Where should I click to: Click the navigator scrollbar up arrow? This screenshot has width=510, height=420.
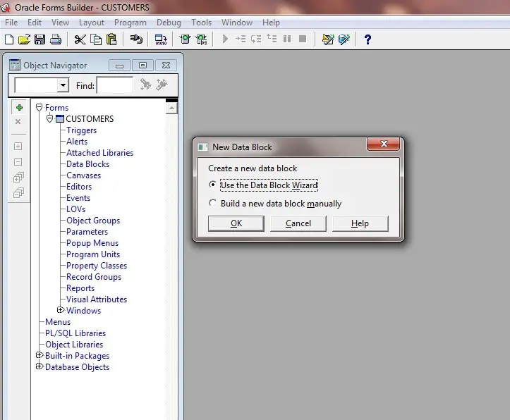[171, 108]
